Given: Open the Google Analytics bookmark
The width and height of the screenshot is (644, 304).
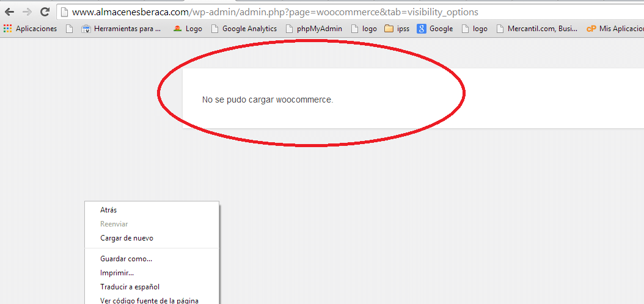Looking at the screenshot, I should (x=244, y=29).
